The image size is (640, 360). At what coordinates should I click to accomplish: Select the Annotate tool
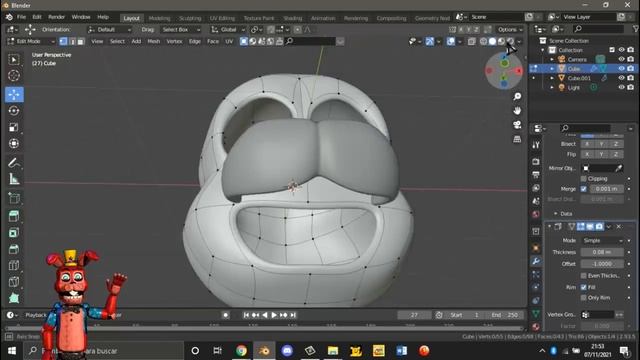(x=14, y=163)
